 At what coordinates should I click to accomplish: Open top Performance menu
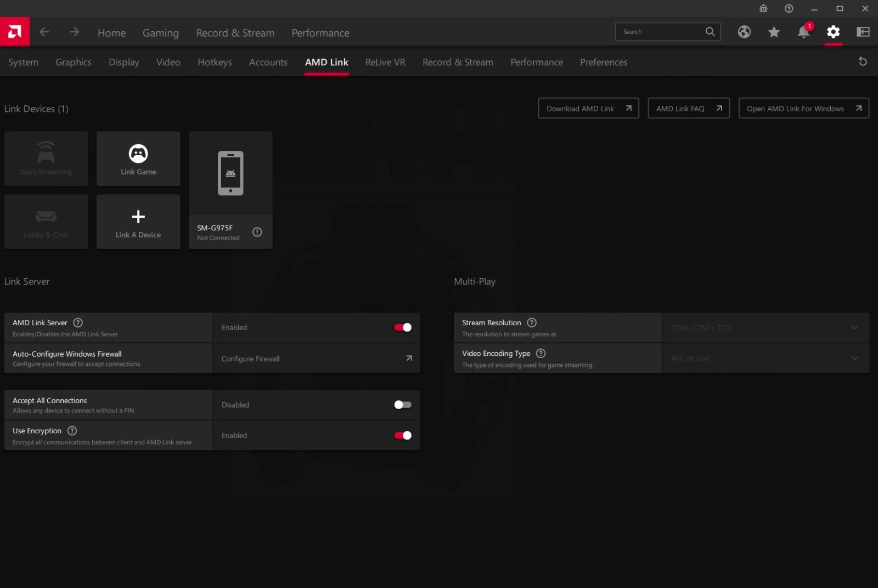tap(320, 33)
